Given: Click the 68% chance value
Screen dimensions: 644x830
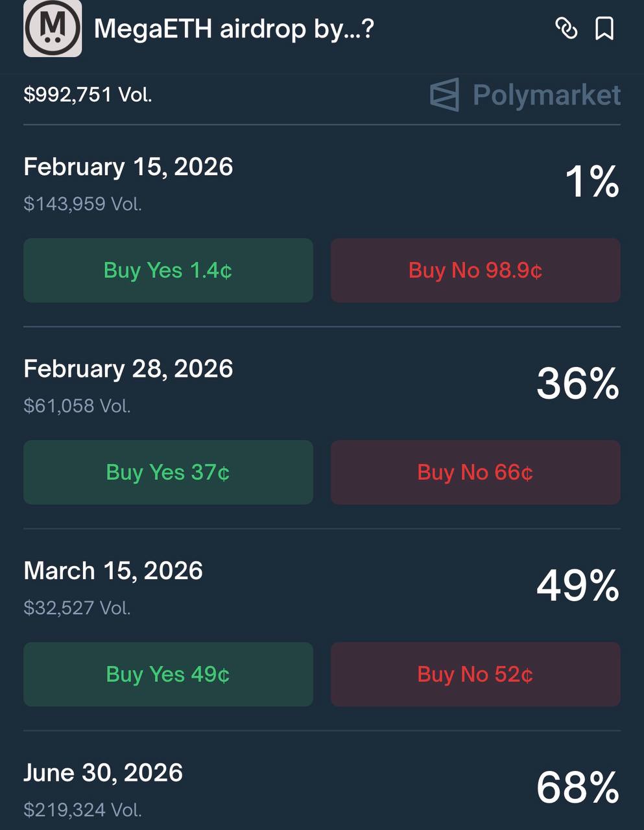Looking at the screenshot, I should click(x=578, y=788).
